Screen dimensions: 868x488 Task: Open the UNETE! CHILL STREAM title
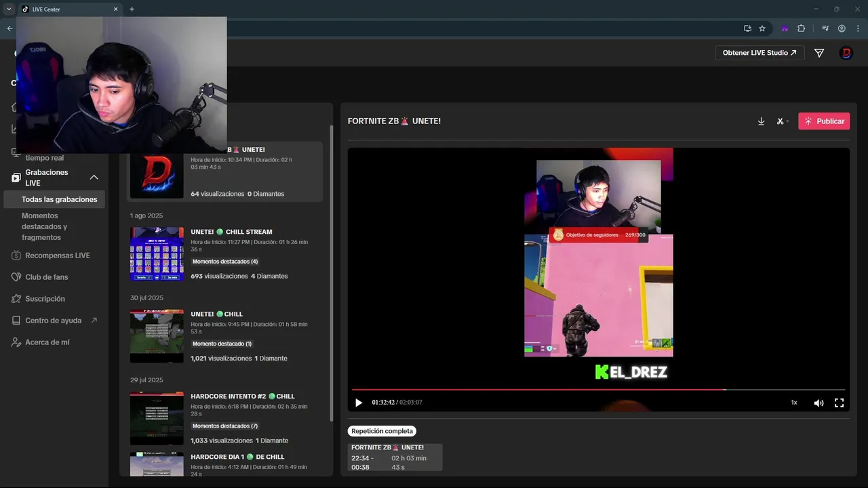click(x=231, y=232)
